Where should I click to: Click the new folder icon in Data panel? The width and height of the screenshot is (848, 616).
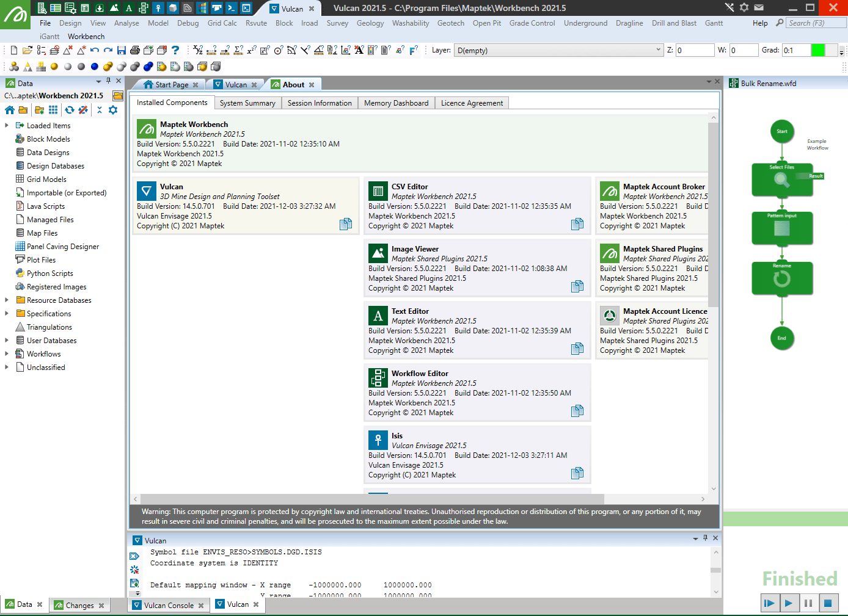[39, 110]
